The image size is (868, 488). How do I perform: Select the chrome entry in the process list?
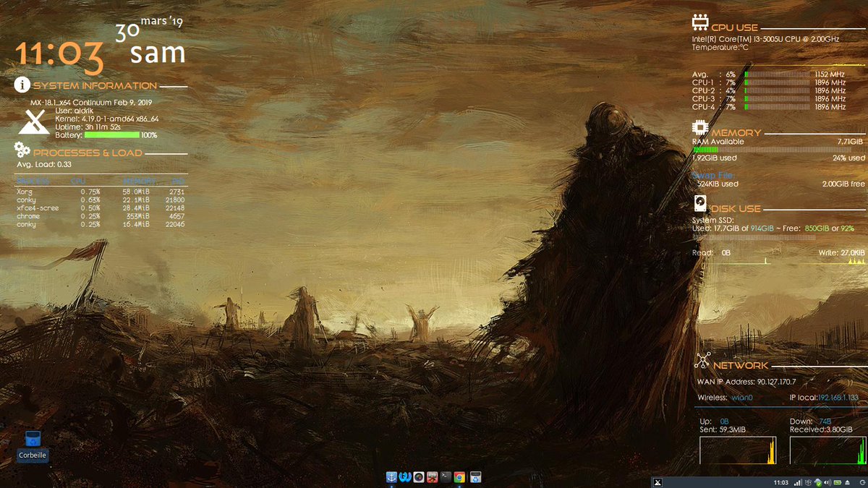27,215
